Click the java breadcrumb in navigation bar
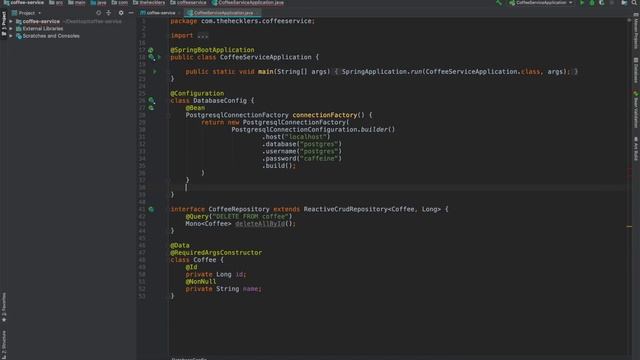 pos(98,3)
